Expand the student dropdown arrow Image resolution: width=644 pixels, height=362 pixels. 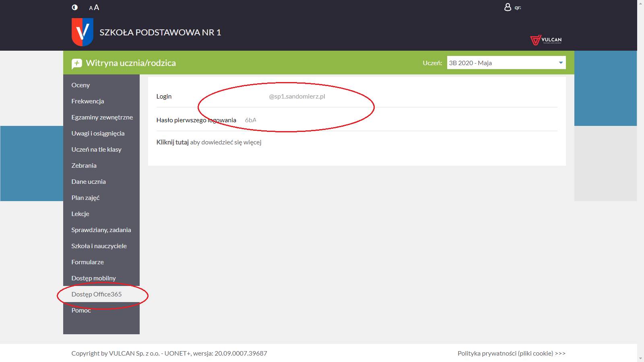561,63
